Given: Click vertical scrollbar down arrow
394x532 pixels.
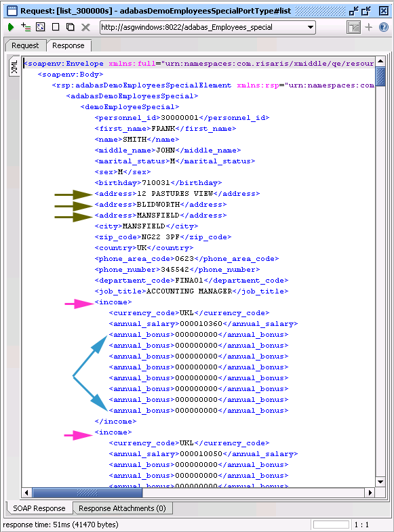Looking at the screenshot, I should click(x=380, y=482).
